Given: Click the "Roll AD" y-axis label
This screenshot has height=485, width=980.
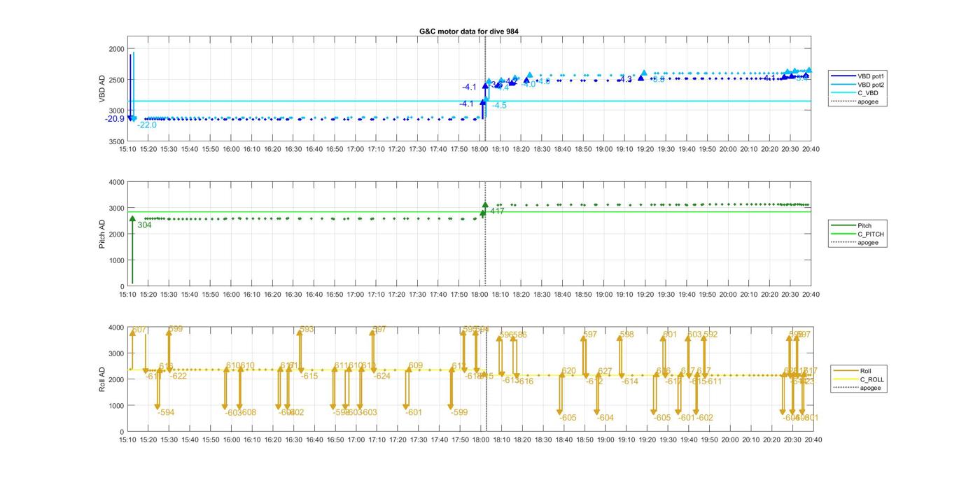Looking at the screenshot, I should 102,379.
